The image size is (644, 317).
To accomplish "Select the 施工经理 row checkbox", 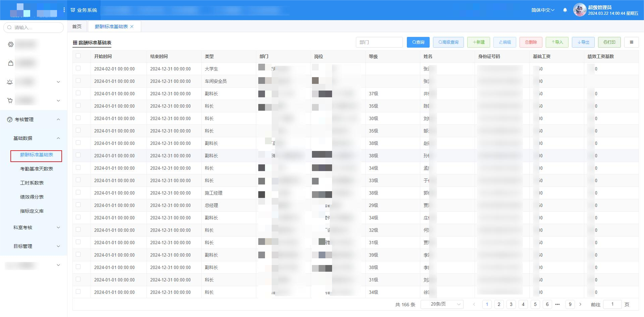I will (x=78, y=193).
